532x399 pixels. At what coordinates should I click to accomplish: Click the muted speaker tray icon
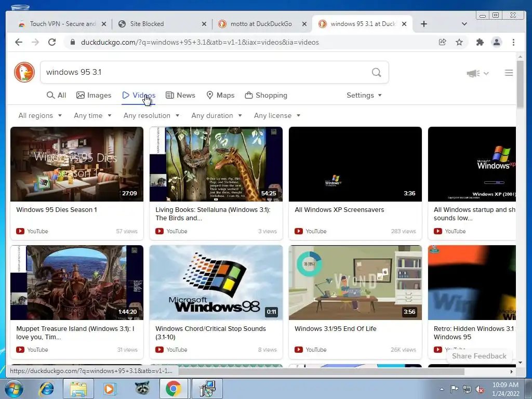(480, 390)
